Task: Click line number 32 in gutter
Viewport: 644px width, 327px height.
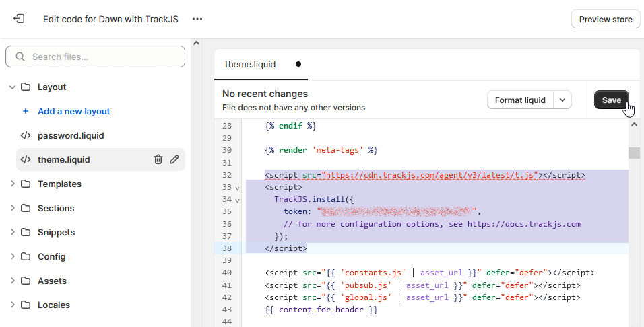Action: pyautogui.click(x=227, y=175)
